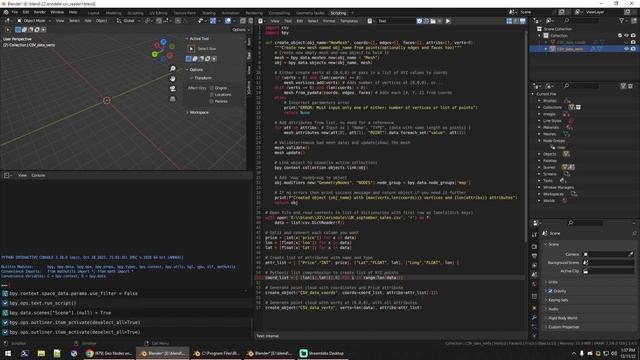Expand the Custom Properties panel
This screenshot has width=640, height=360.
point(563,327)
